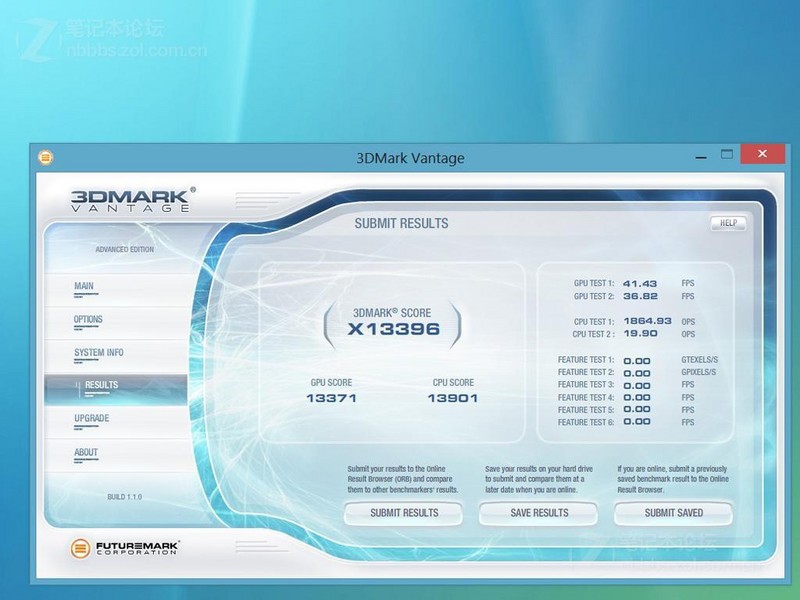This screenshot has width=800, height=600.
Task: Maximize the 3DMark Vantage window
Action: tap(727, 154)
